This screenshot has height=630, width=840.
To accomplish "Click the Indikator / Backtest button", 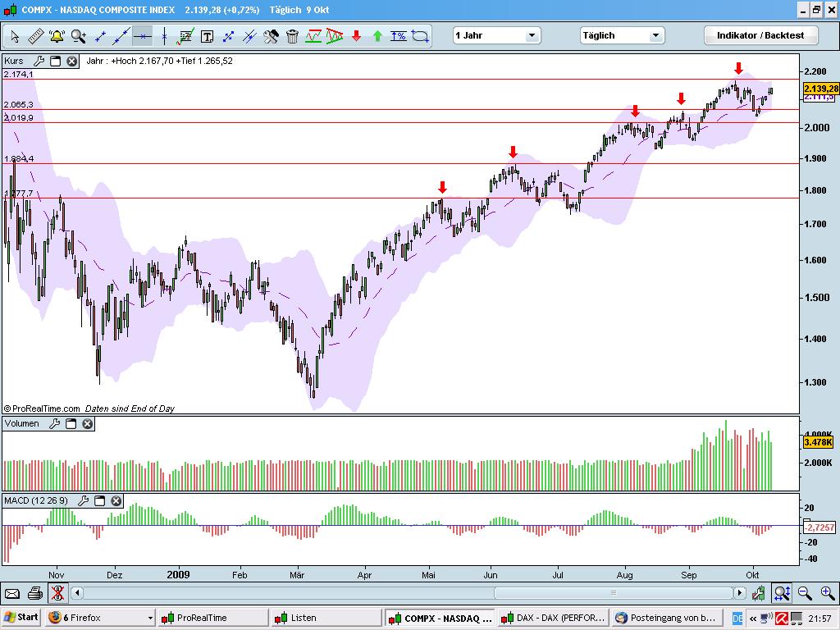I will click(760, 35).
